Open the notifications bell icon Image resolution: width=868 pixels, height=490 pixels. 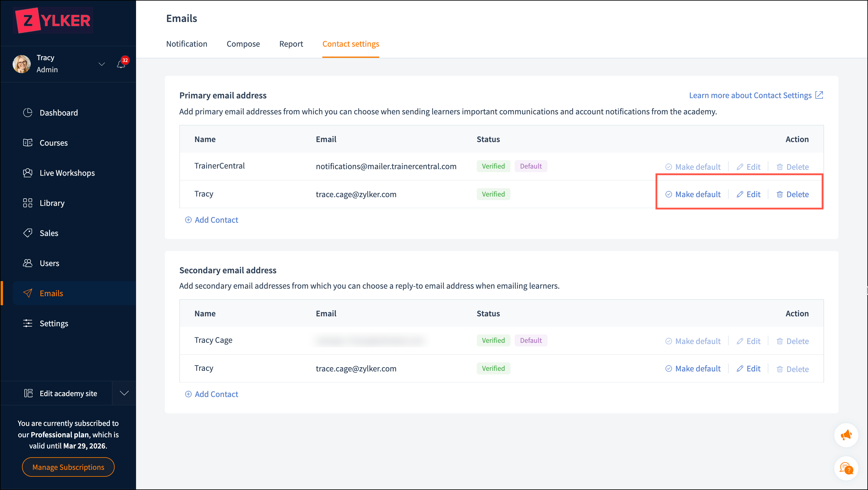(121, 64)
